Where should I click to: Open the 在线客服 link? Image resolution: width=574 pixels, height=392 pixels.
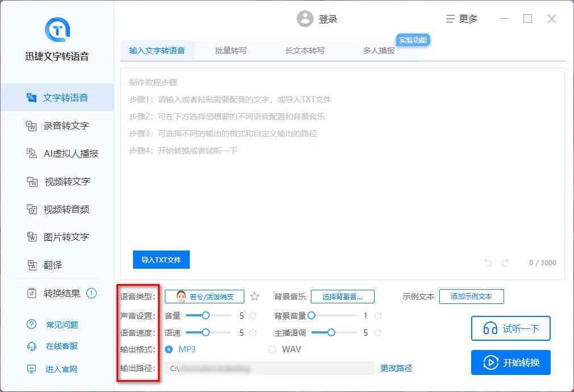(x=61, y=346)
